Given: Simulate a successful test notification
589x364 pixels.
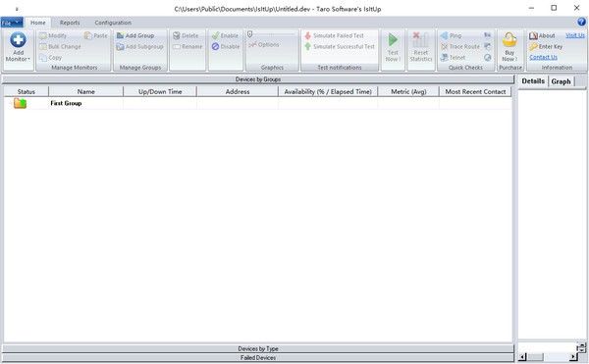Looking at the screenshot, I should [x=340, y=46].
